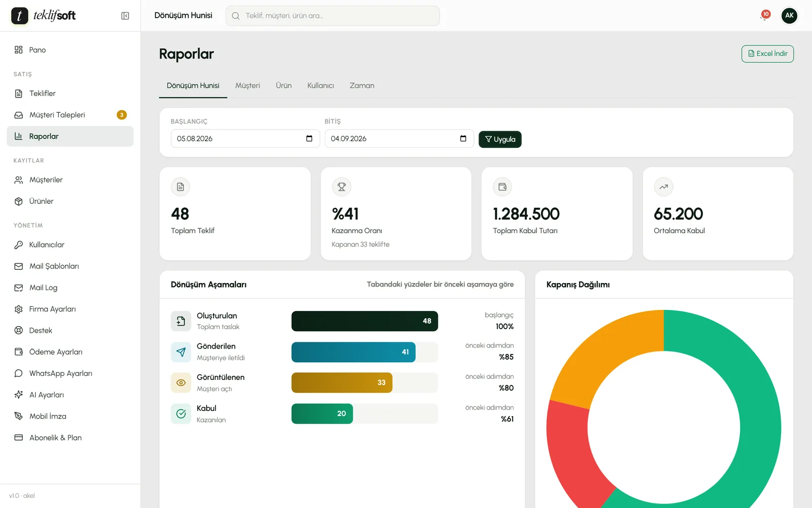This screenshot has height=508, width=812.
Task: Open Ürünler list
Action: (x=70, y=201)
